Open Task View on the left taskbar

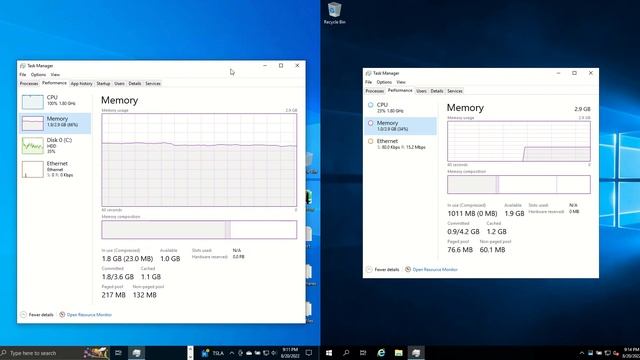118,353
